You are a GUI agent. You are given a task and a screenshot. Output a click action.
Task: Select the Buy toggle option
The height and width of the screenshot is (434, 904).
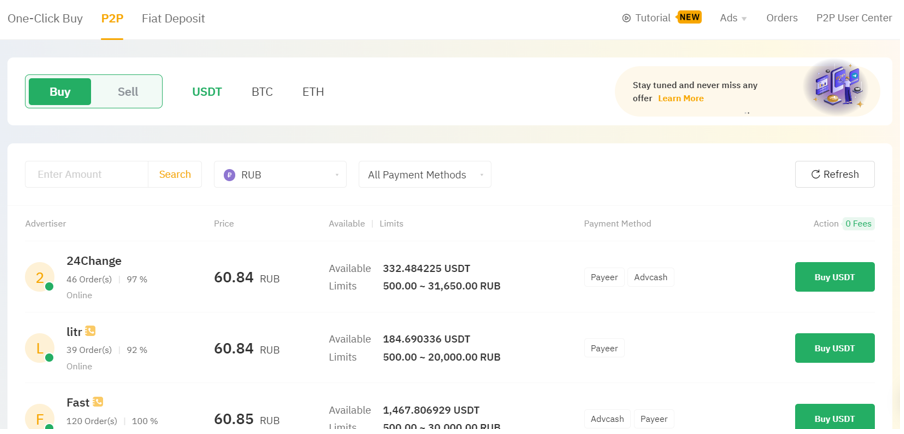(x=60, y=92)
